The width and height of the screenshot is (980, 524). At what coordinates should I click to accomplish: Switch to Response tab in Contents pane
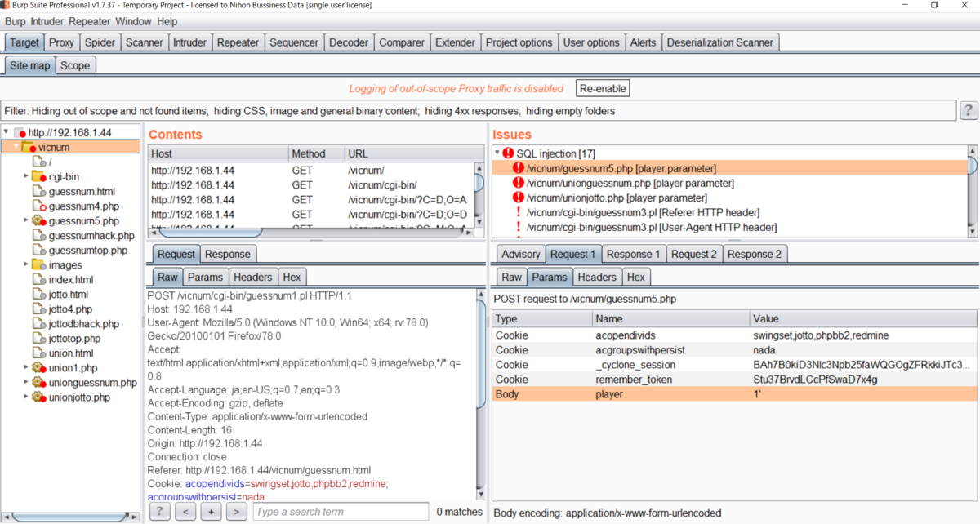click(229, 254)
